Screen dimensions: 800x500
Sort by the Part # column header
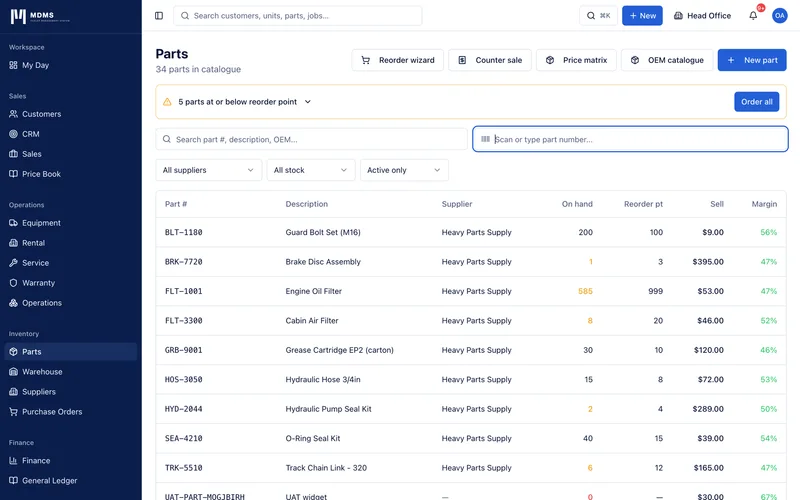176,204
